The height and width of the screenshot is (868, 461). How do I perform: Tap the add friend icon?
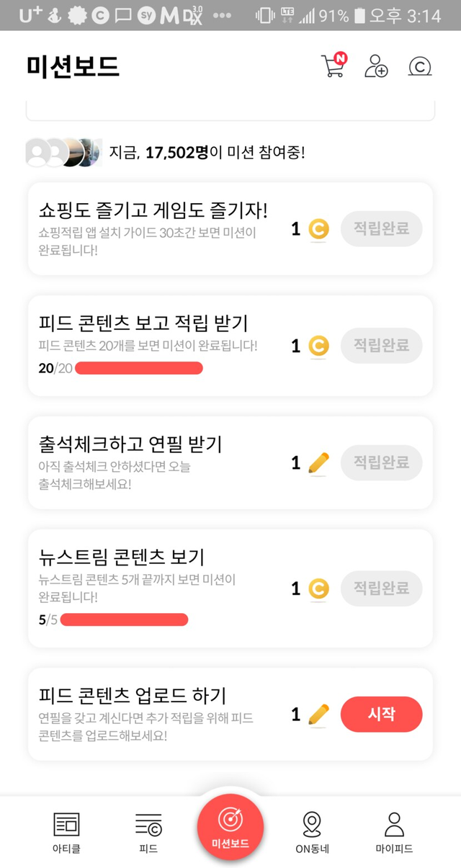[376, 66]
